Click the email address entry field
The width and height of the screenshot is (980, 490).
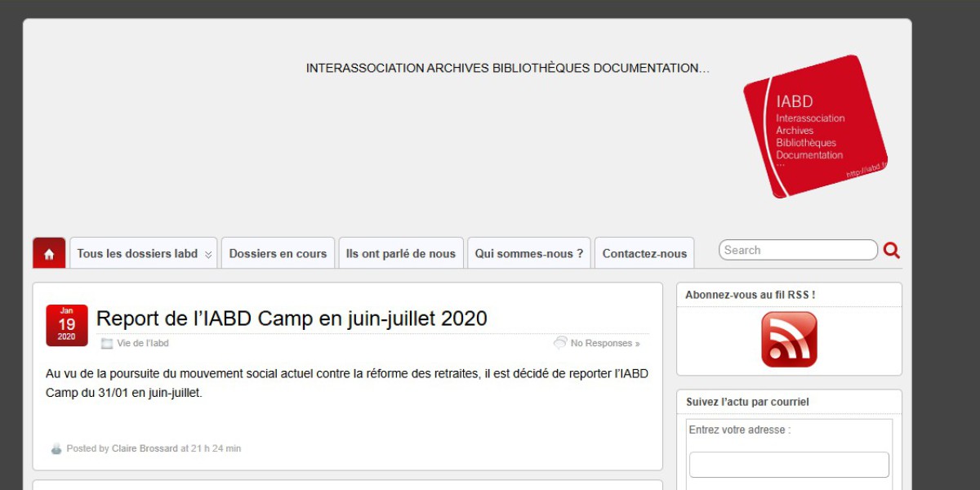[788, 464]
